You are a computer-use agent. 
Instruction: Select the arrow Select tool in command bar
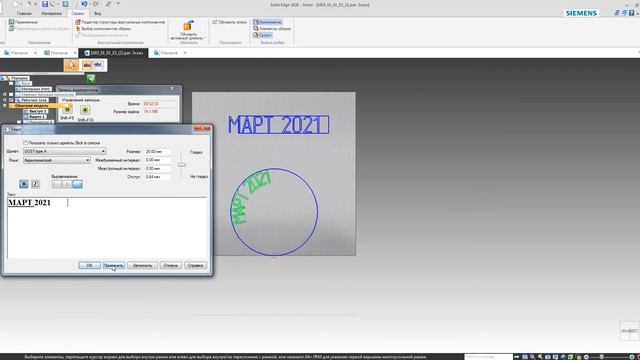72,65
